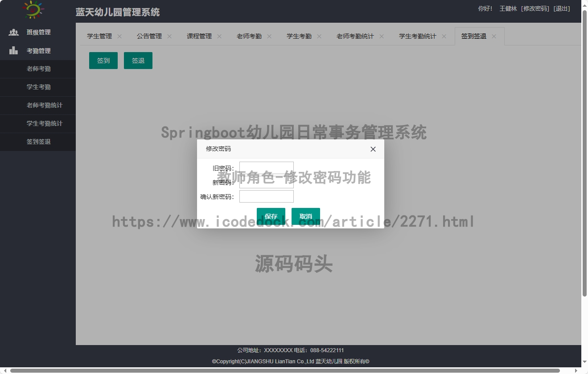Screen dimensions: 588x374
Task: Click the colorful kindergarten logo icon
Action: pos(33,9)
